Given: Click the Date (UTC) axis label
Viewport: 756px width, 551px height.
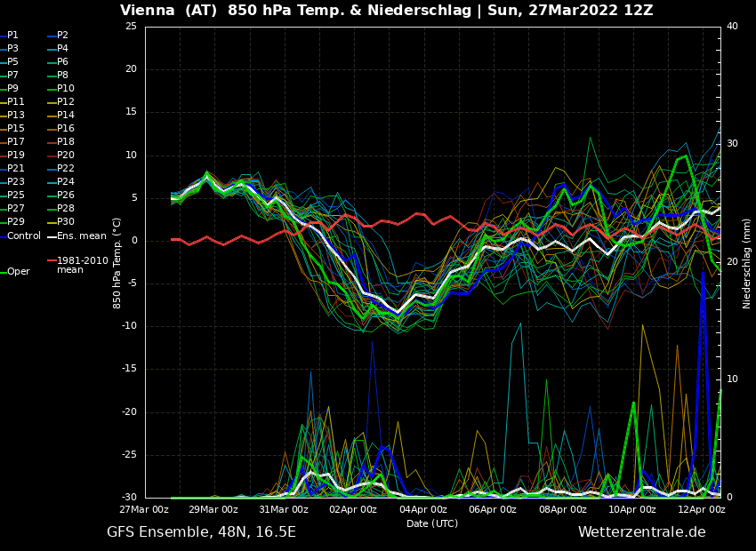Looking at the screenshot, I should click(x=432, y=524).
